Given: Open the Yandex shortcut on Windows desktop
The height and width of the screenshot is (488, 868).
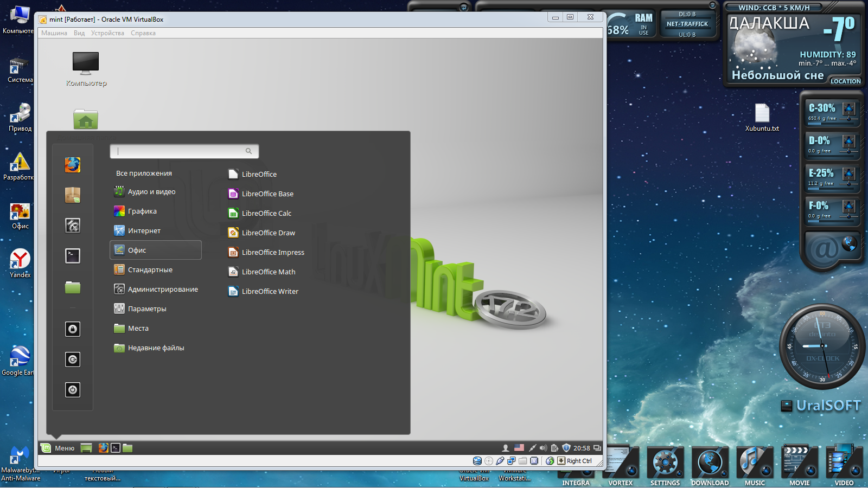Looking at the screenshot, I should click(x=20, y=263).
